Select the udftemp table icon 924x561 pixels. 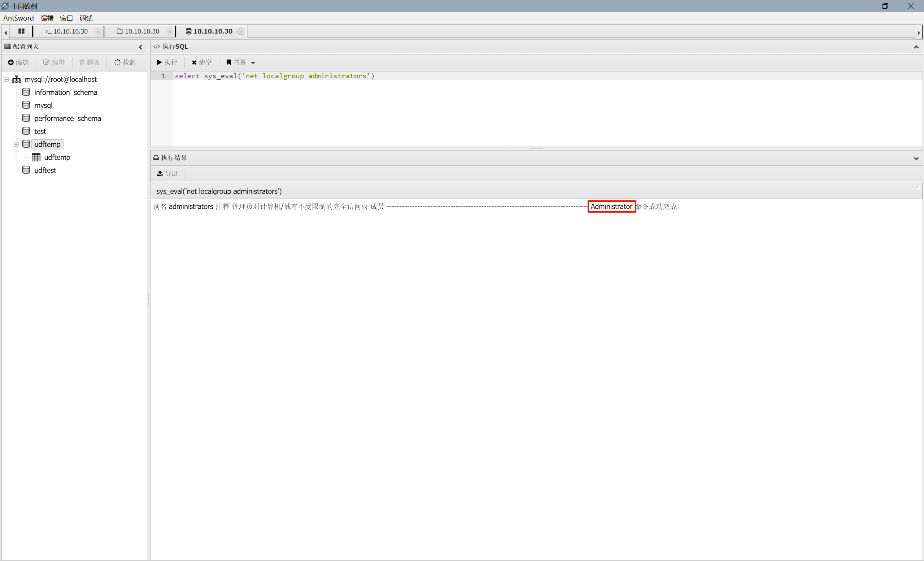[36, 157]
